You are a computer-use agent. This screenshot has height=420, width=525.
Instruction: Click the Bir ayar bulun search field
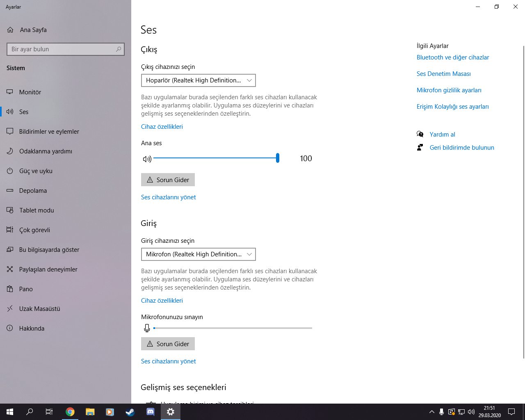pos(66,49)
